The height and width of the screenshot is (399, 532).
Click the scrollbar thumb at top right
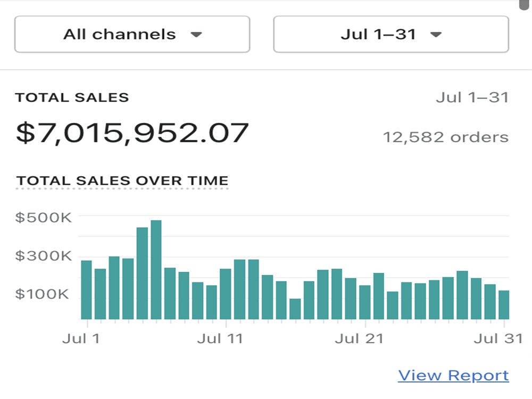point(525,5)
